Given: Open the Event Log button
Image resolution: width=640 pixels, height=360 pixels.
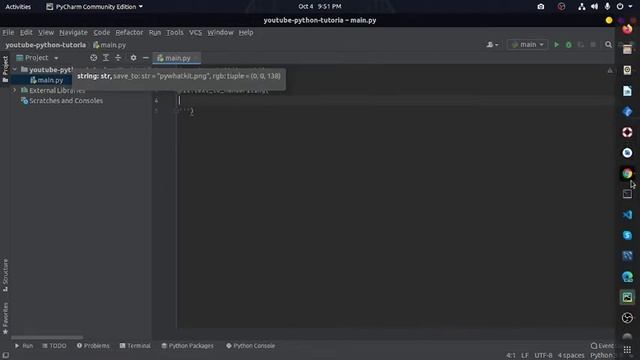Looking at the screenshot, I should [602, 346].
